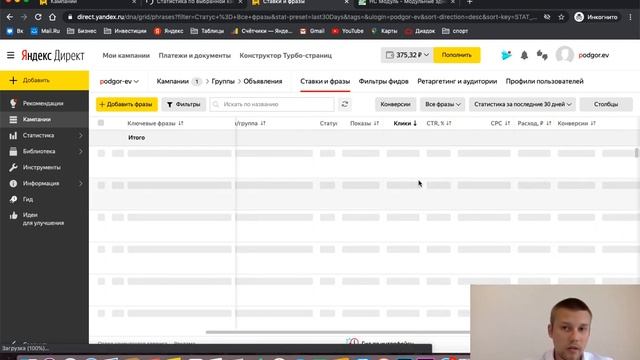
Task: Switch to Ретаргетинг и аудитории tab
Action: pyautogui.click(x=457, y=82)
